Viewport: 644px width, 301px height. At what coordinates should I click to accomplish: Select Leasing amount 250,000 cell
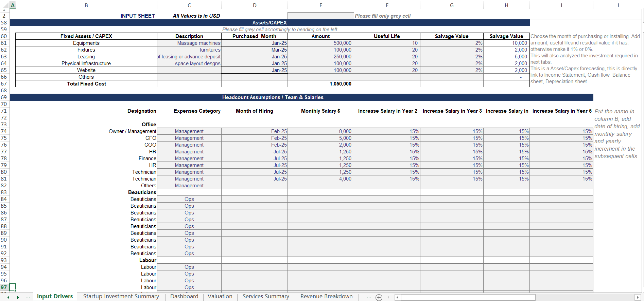[x=321, y=57]
